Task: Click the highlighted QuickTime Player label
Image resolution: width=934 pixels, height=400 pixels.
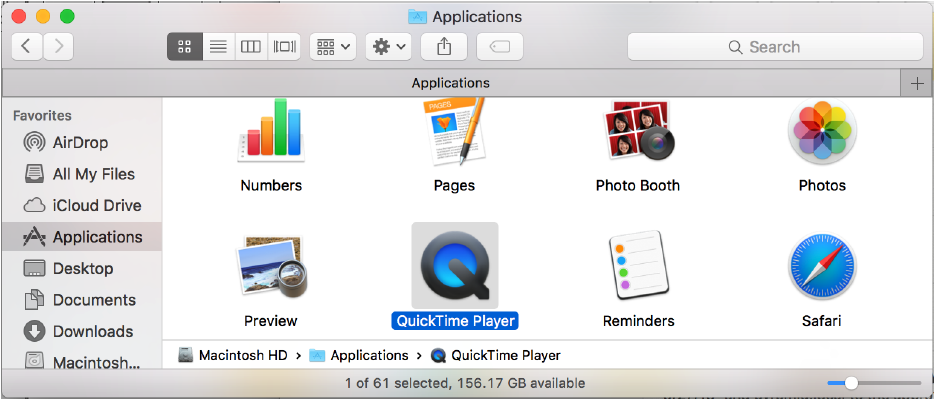Action: tap(454, 321)
